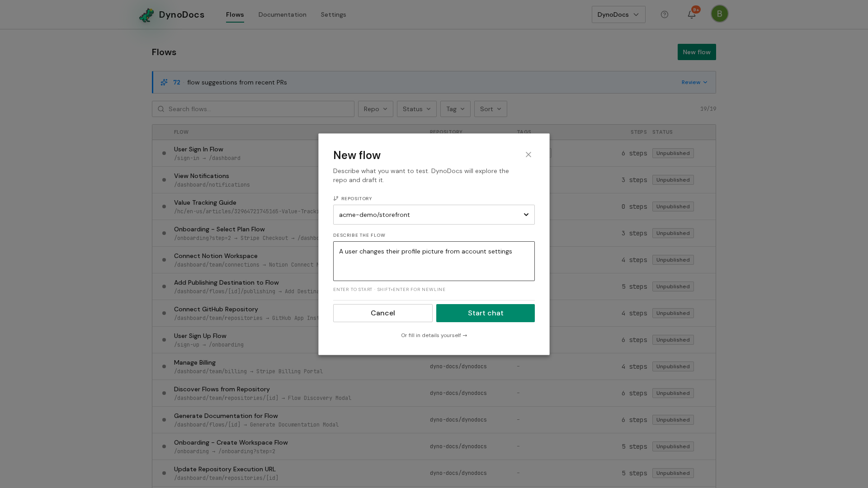
Task: Expand the Status filter dropdown
Action: click(x=416, y=109)
